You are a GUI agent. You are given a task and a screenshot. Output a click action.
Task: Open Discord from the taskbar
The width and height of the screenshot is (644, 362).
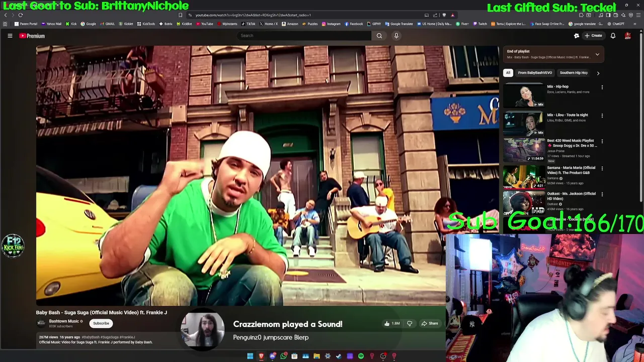pyautogui.click(x=272, y=356)
